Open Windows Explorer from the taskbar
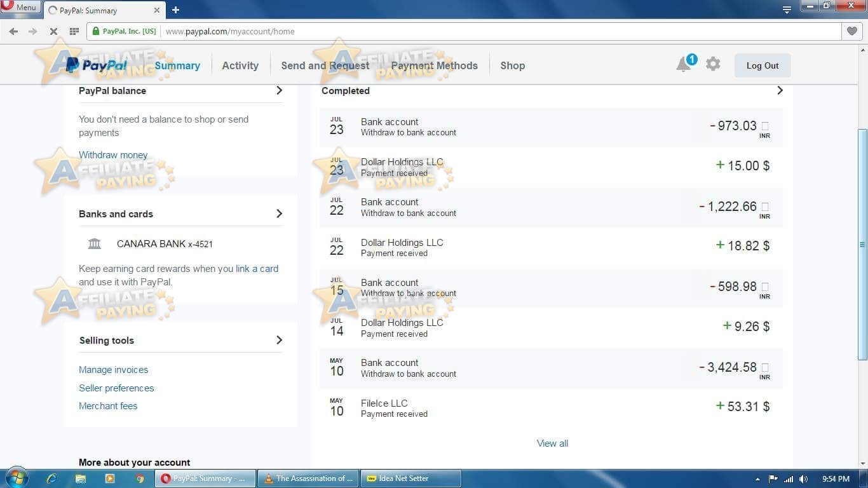Viewport: 868px width, 488px height. tap(81, 478)
